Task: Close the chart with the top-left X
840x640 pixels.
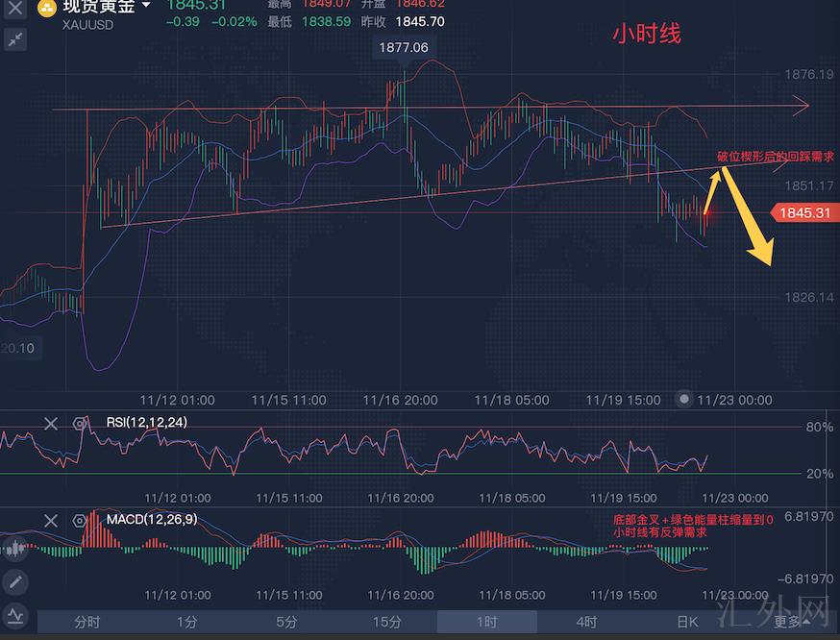Action: 14,9
